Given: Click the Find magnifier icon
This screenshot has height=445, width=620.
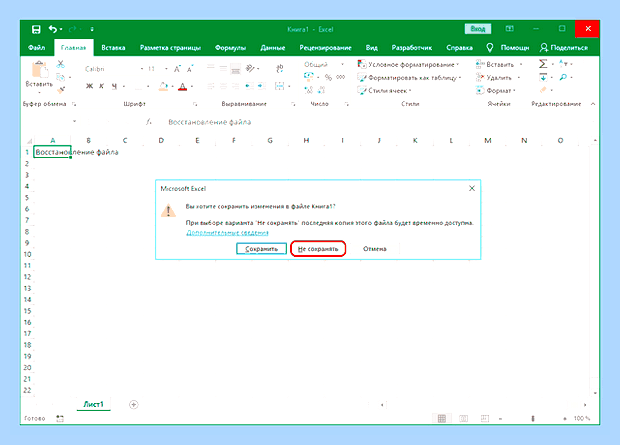Looking at the screenshot, I should coord(563,77).
